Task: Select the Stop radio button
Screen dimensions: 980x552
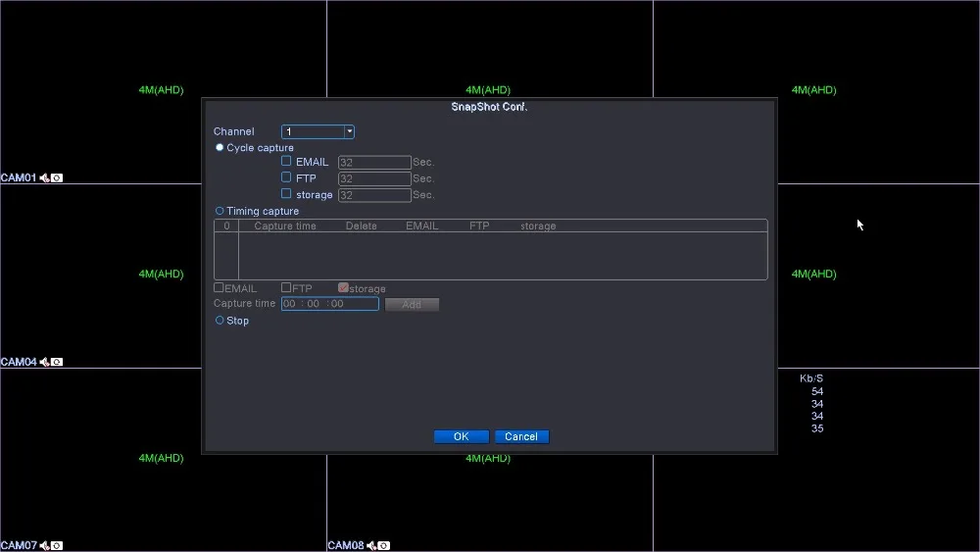Action: click(x=220, y=320)
